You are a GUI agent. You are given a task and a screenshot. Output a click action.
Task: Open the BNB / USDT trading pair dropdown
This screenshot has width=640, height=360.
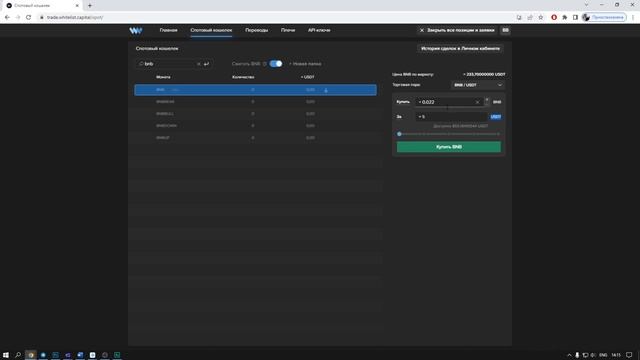pos(478,85)
